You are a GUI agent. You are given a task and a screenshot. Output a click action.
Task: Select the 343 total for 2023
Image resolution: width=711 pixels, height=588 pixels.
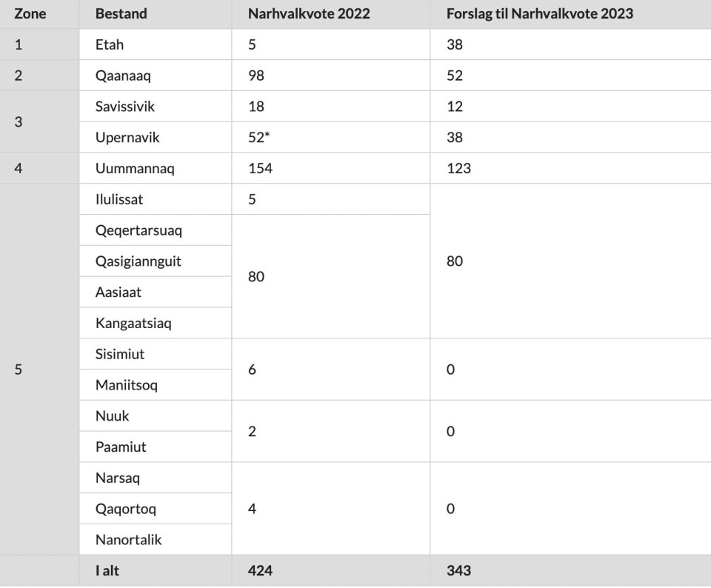[x=459, y=571]
